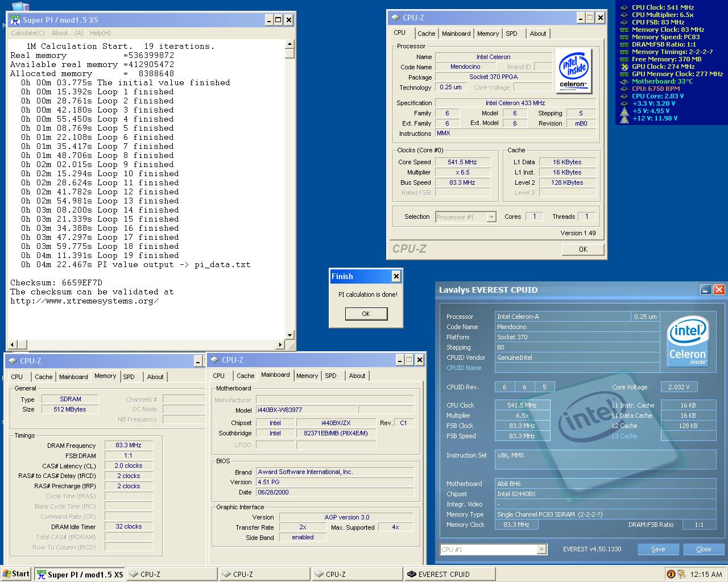The image size is (728, 582).
Task: Click the Intel Inside Celeron logo in CPU-Z
Action: (x=574, y=70)
